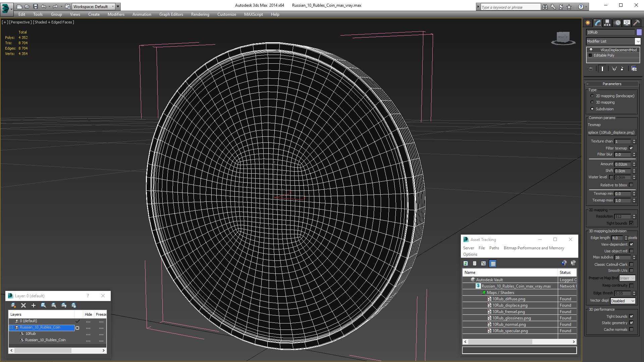The image size is (644, 362).
Task: Click Select Highlighted Objects icon in Layer dialog
Action: [43, 305]
